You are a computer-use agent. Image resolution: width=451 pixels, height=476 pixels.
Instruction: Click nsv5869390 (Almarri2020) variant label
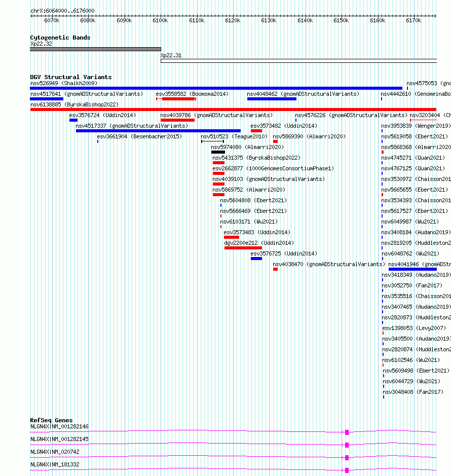(309, 136)
